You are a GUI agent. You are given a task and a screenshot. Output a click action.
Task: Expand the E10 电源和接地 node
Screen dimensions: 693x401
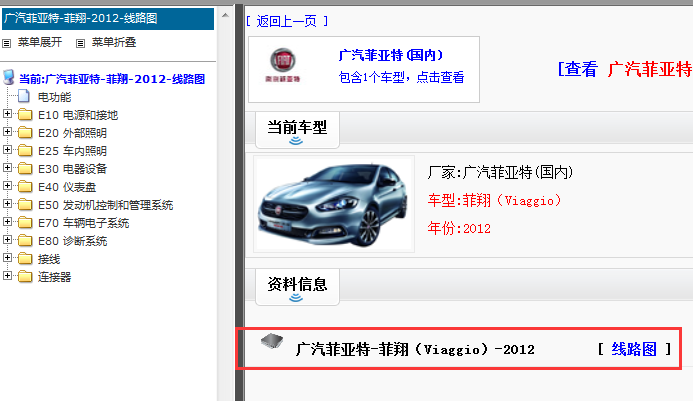(7, 114)
